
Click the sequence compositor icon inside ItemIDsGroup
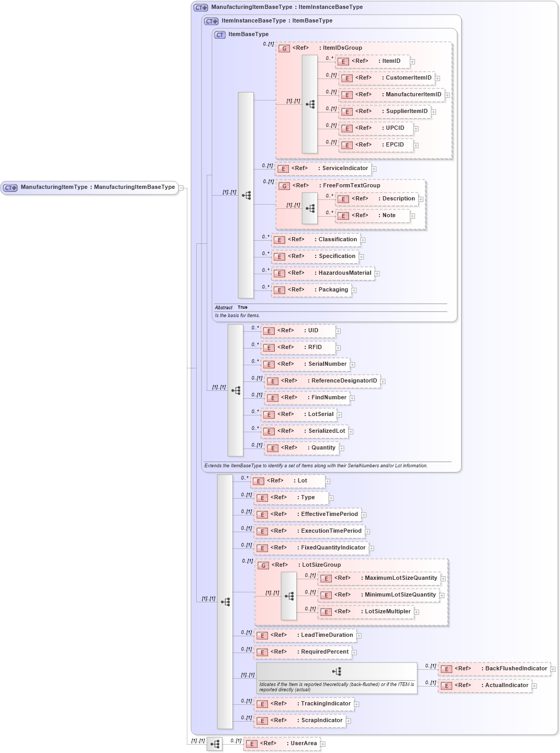[x=310, y=104]
